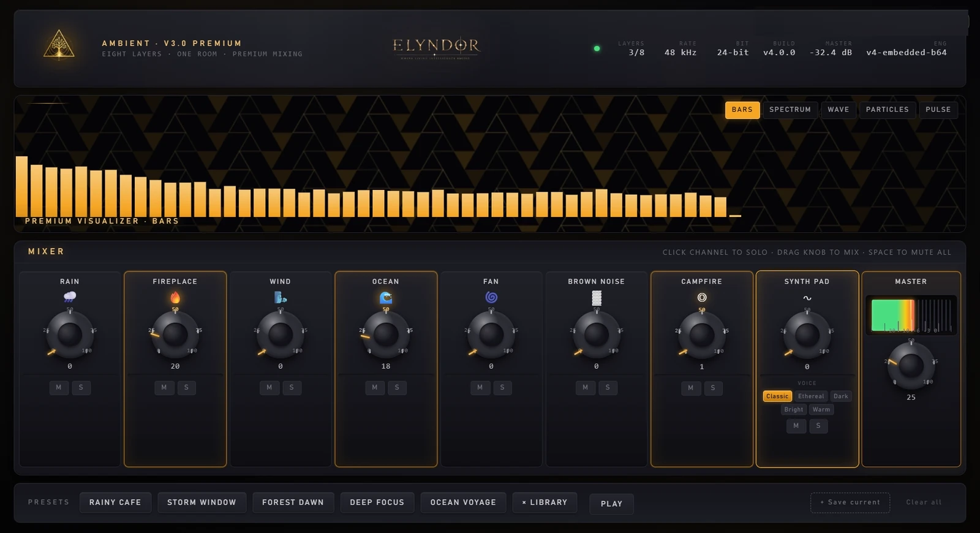Click Save current preset

pos(850,502)
